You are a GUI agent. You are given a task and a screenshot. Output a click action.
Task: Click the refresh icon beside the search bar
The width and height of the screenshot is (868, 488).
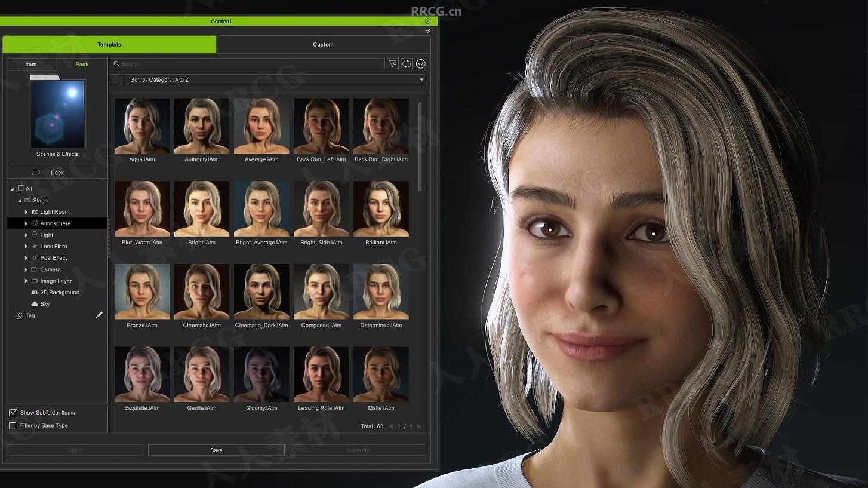(x=407, y=63)
